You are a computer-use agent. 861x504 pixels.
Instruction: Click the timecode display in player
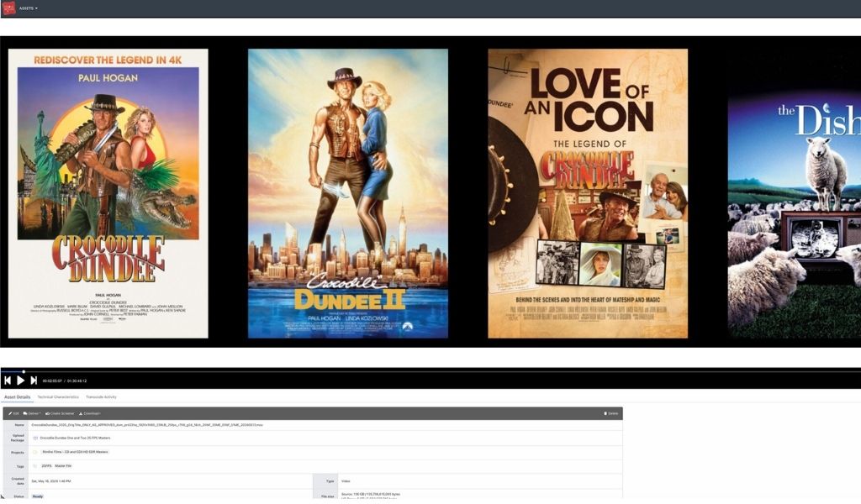pos(64,381)
